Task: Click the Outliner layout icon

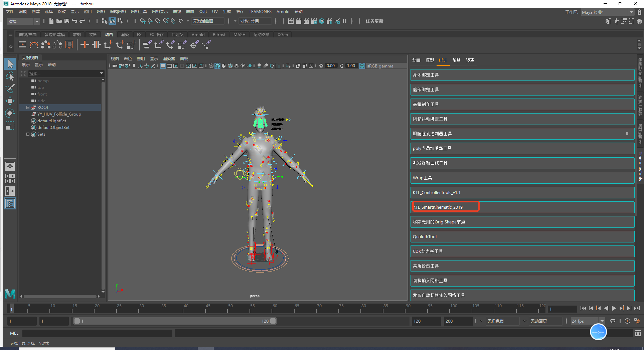Action: click(10, 203)
